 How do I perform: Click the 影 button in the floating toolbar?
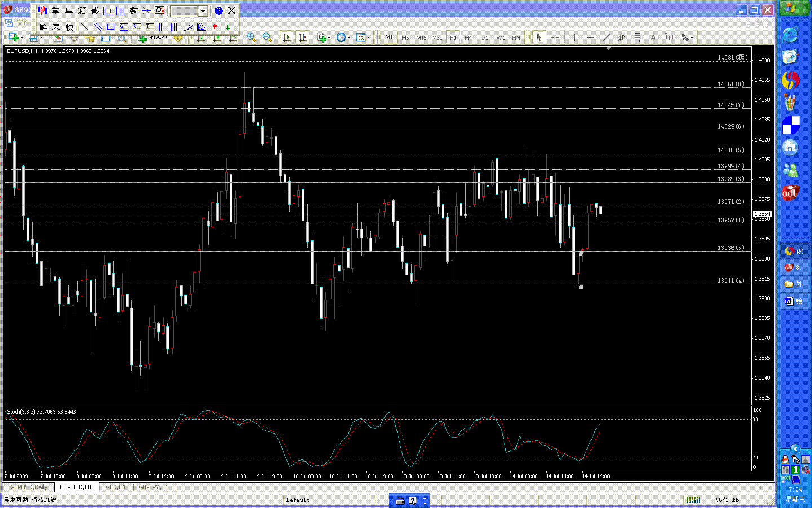coord(95,11)
